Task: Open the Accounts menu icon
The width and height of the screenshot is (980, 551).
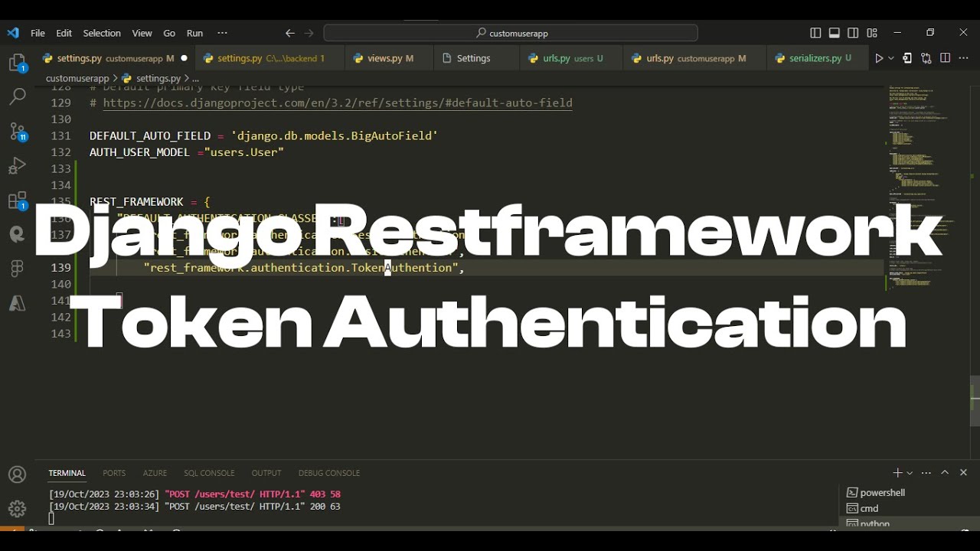Action: (x=17, y=474)
